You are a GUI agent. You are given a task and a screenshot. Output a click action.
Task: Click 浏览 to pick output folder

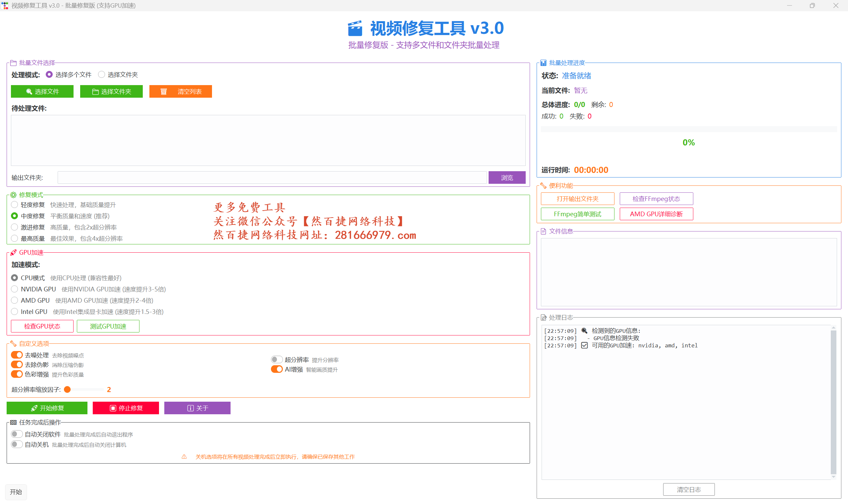click(x=507, y=177)
